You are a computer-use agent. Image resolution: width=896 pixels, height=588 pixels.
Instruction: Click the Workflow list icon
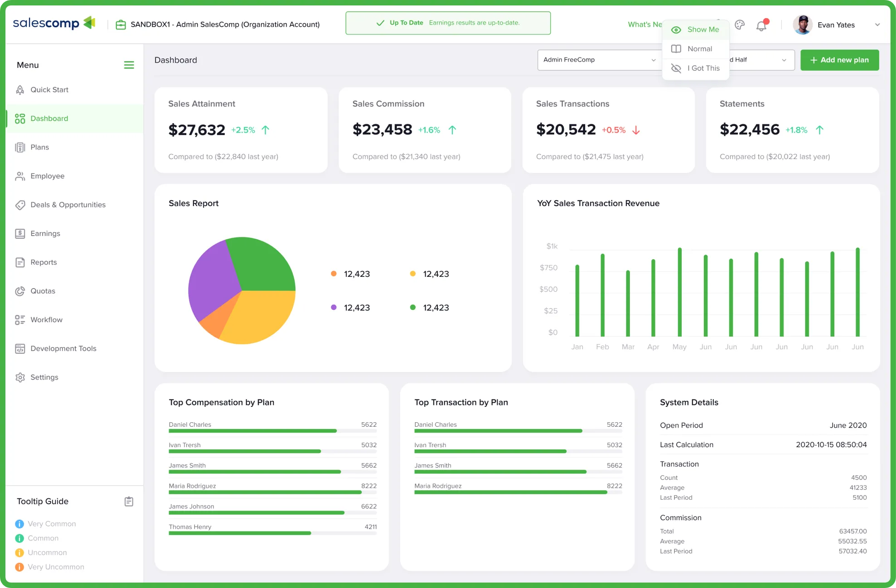20,320
